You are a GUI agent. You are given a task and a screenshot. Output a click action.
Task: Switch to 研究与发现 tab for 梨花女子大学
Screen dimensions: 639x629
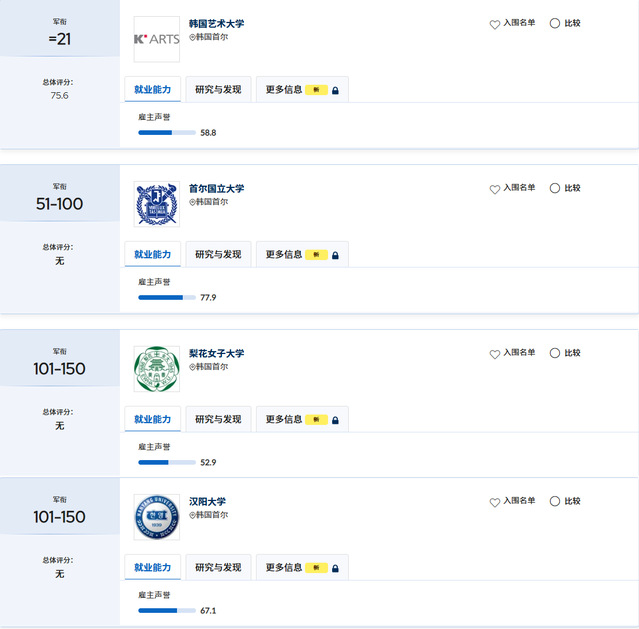coord(218,420)
